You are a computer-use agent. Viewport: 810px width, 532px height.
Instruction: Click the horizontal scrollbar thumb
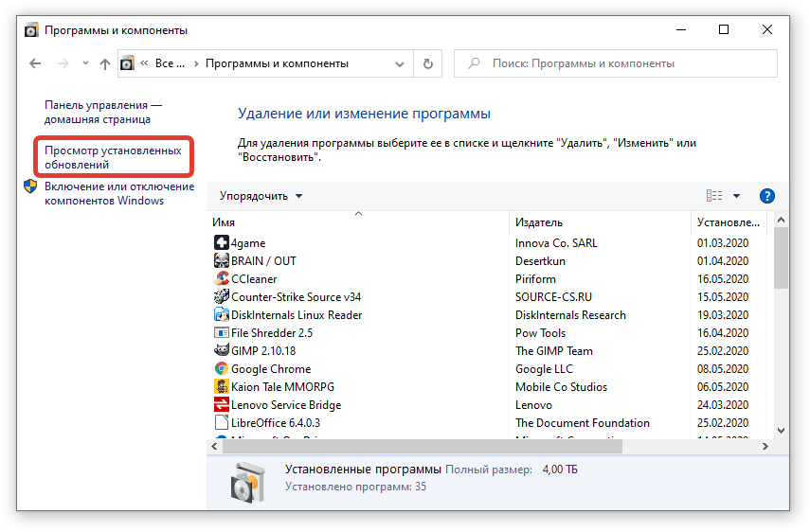[422, 447]
